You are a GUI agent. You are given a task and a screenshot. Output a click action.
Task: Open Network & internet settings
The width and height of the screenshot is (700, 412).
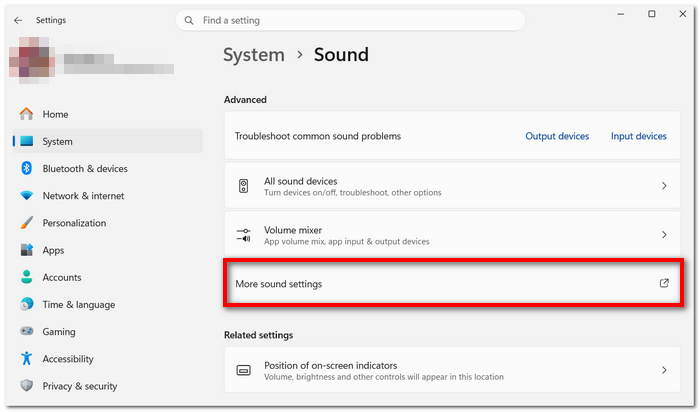pyautogui.click(x=108, y=196)
